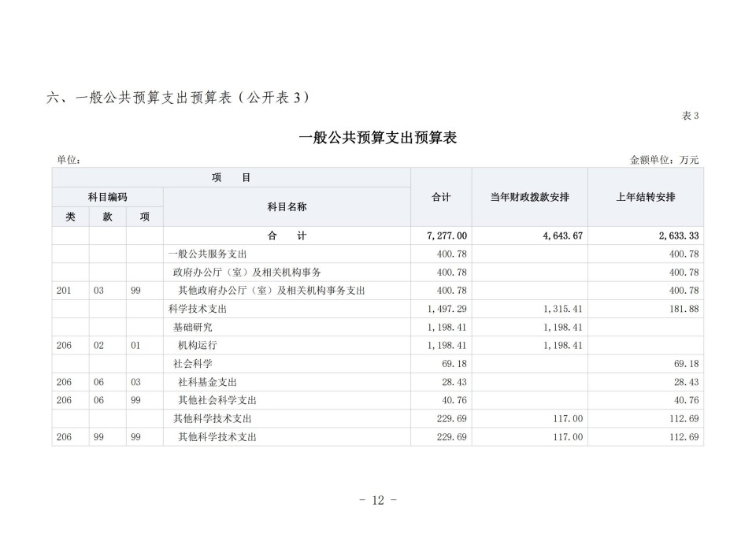Click the 当年财政拨款 value 1,198.41 in 基础研究 row

point(562,328)
